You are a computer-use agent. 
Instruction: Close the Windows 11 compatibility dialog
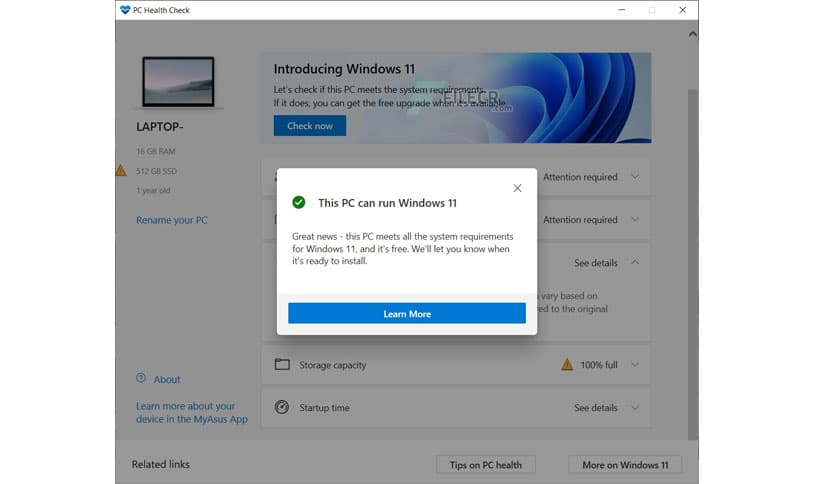517,188
